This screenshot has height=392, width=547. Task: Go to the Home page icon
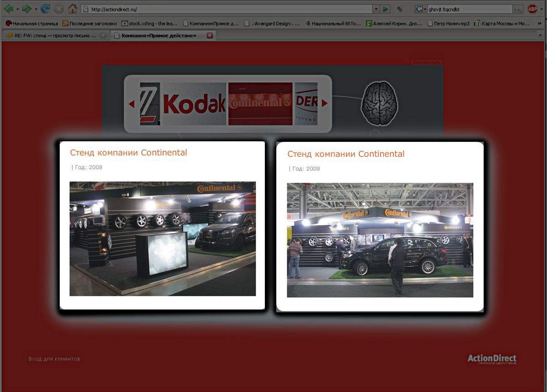pyautogui.click(x=72, y=9)
